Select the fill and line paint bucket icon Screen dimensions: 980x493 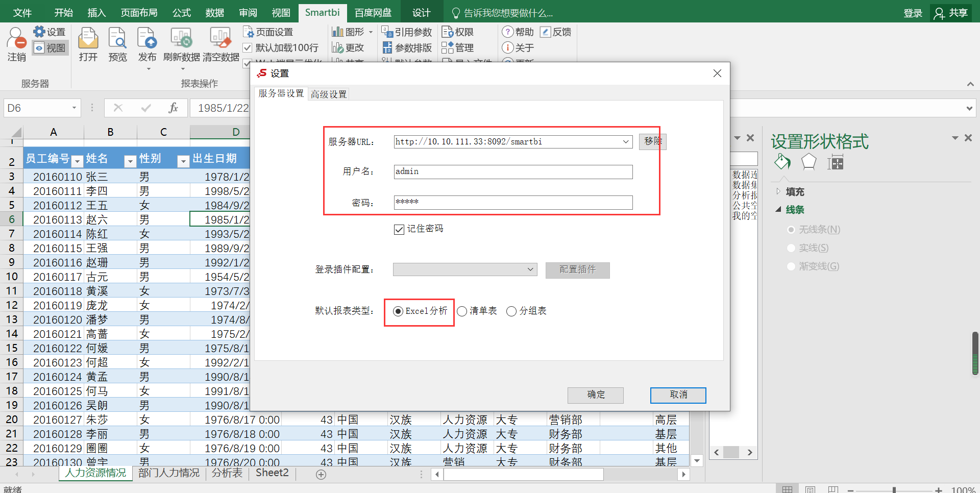pos(782,162)
